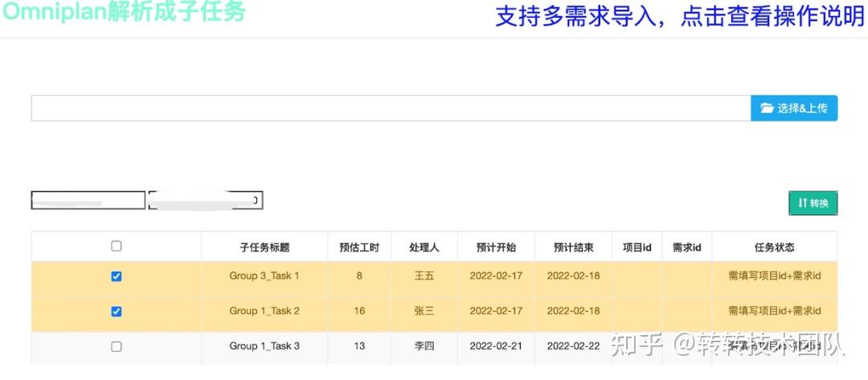
Task: Click the 项目id column header
Action: 637,247
